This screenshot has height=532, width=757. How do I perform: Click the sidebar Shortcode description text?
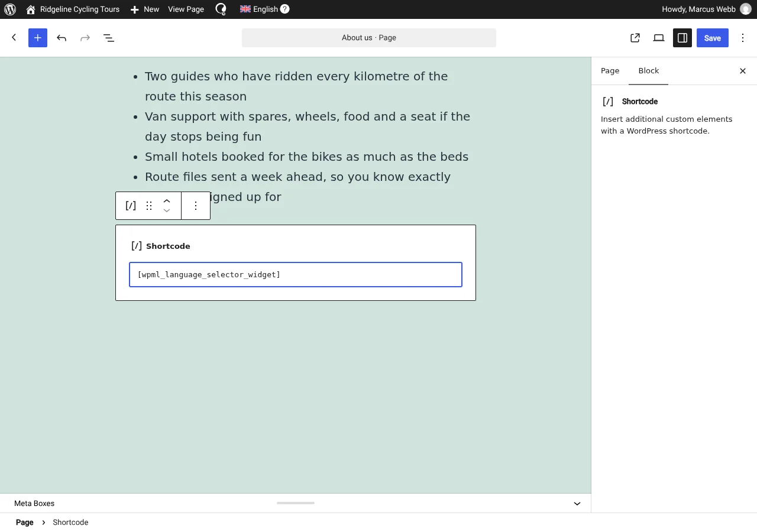point(667,125)
